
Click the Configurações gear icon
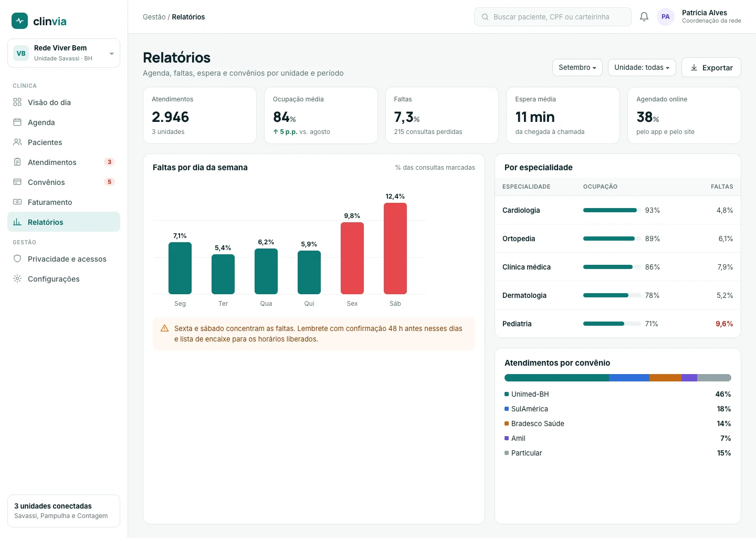point(17,279)
